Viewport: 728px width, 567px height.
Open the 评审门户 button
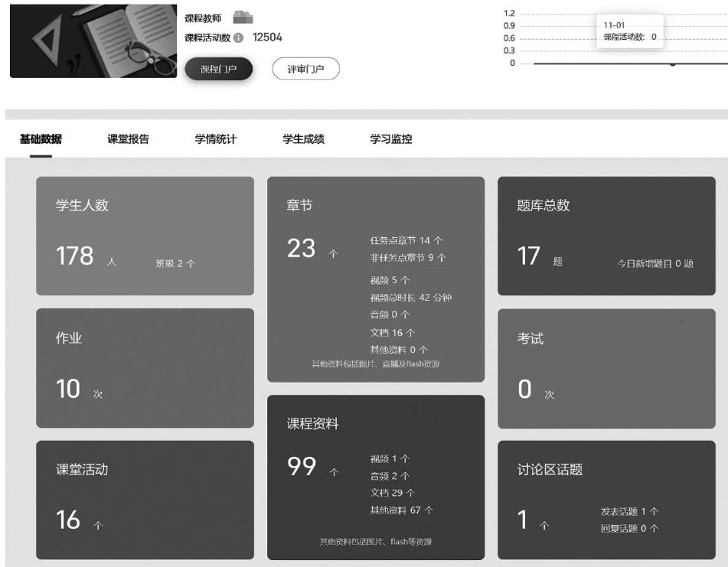[x=305, y=69]
